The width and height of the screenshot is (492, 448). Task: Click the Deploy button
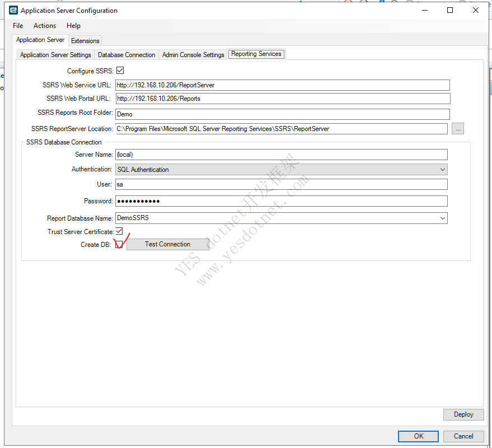point(463,414)
